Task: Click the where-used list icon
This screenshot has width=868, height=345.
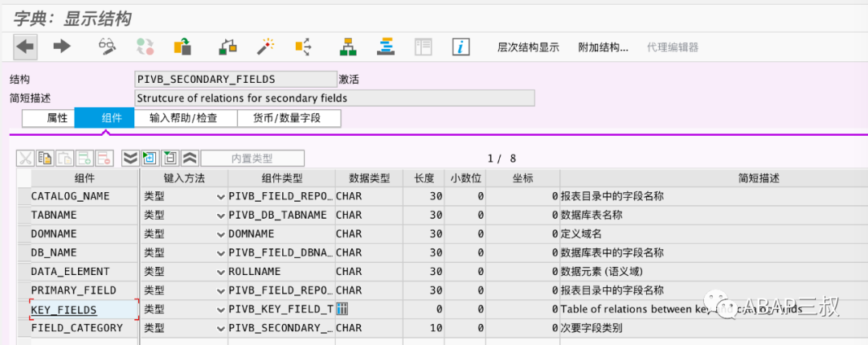Action: 303,47
